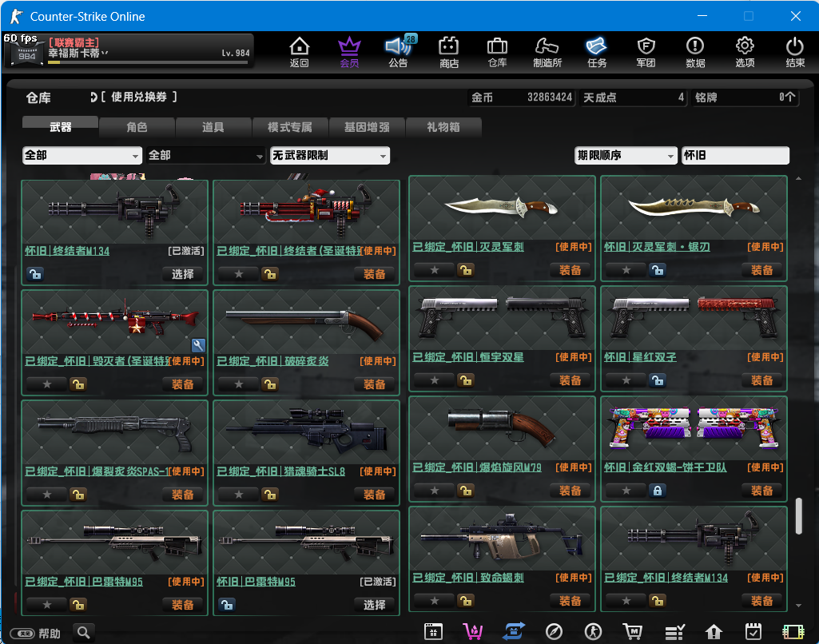Click 选择 on unbound 怀旧|终结者M134
Image resolution: width=819 pixels, height=644 pixels.
tap(183, 274)
